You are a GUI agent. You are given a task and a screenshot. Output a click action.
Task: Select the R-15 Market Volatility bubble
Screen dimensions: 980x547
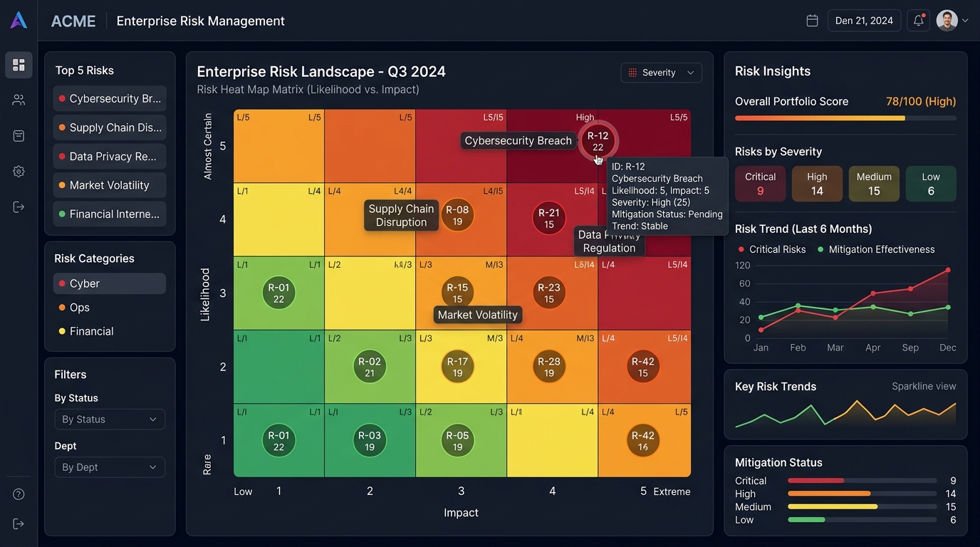[x=457, y=293]
